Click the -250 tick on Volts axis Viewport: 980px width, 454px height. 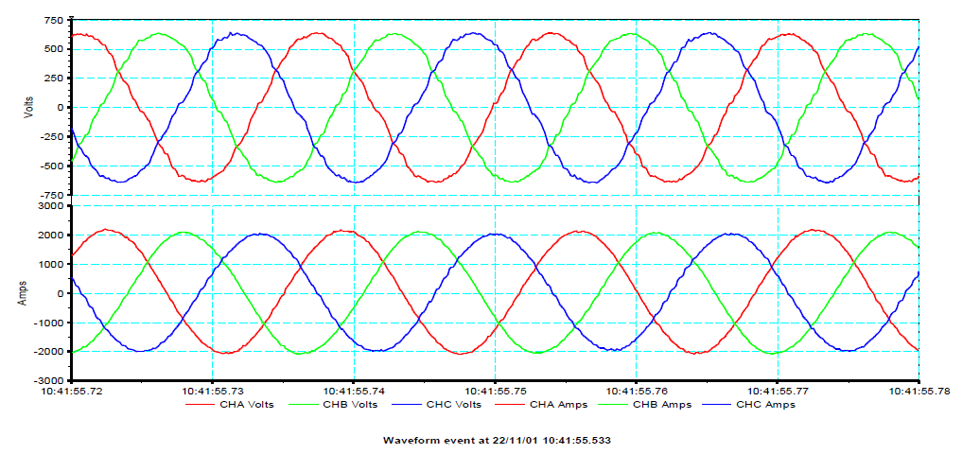point(53,137)
